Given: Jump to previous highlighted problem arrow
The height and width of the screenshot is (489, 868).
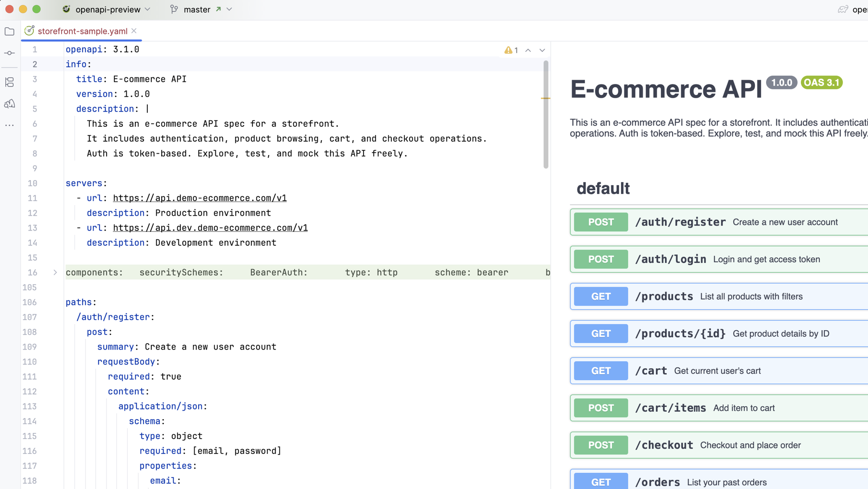Looking at the screenshot, I should (x=528, y=50).
